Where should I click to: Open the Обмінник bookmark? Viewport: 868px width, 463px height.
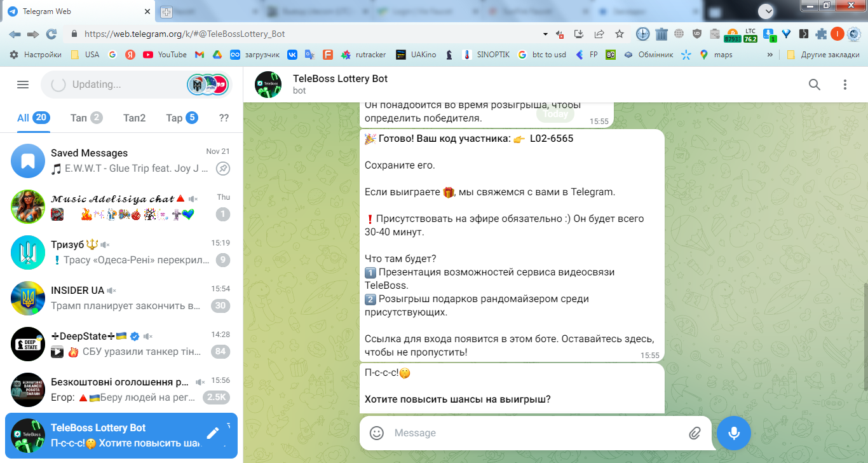click(x=648, y=55)
